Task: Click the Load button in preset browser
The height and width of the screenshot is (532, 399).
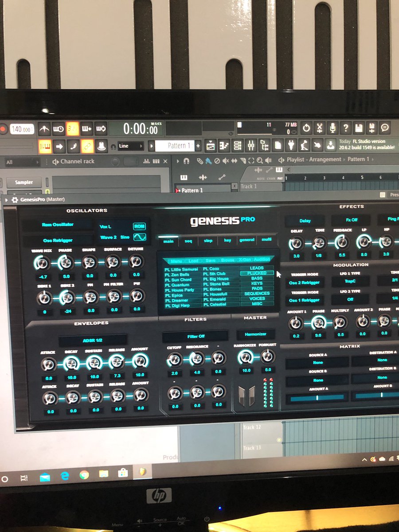Action: (193, 261)
